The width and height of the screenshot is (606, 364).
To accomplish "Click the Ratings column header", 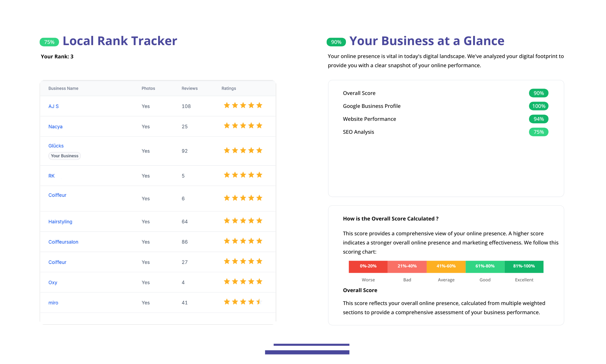I will [229, 88].
